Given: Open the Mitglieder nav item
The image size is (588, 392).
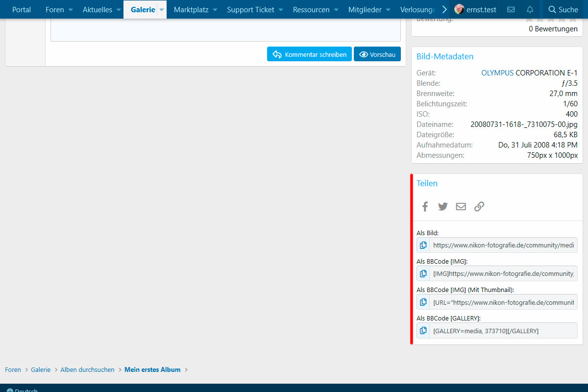Looking at the screenshot, I should coord(365,9).
